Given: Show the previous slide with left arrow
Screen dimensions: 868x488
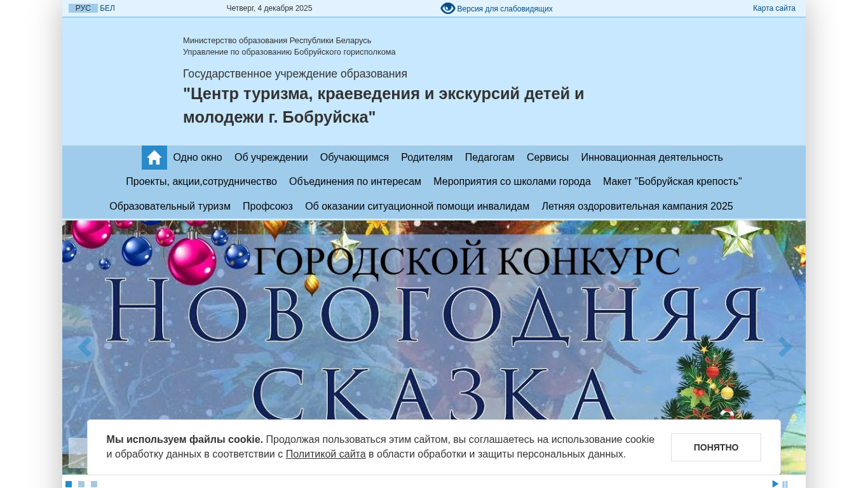Looking at the screenshot, I should [x=84, y=347].
